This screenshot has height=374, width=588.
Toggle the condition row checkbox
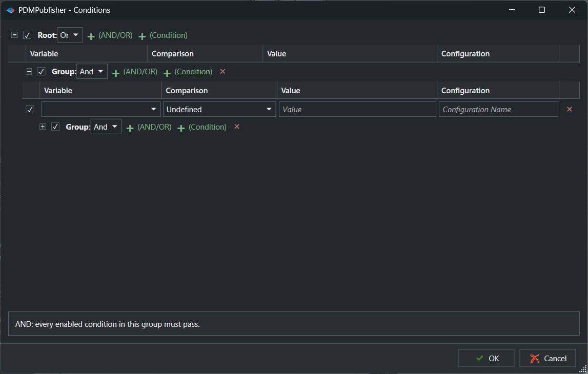click(x=30, y=110)
